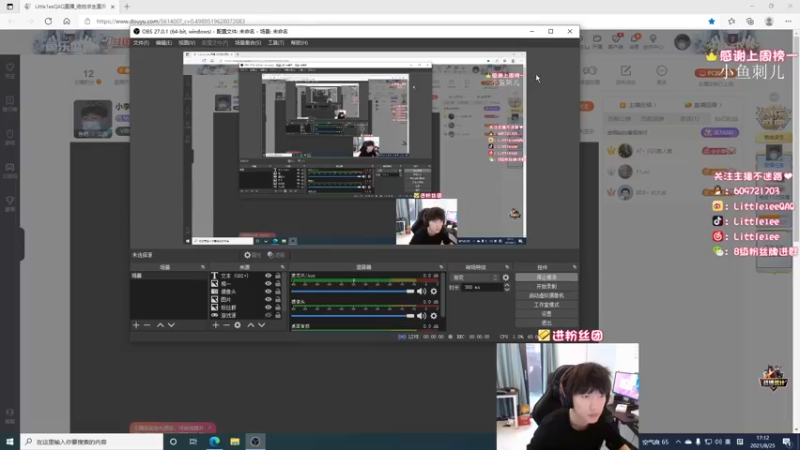Open OBS 设置 settings from the Controls panel
This screenshot has width=800, height=450.
(546, 314)
